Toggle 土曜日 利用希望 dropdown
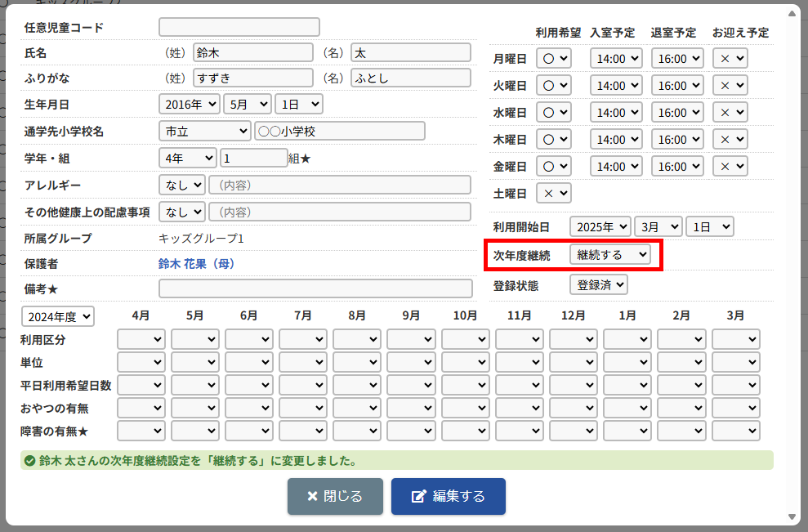Screen dimensions: 808x532 pos(553,193)
